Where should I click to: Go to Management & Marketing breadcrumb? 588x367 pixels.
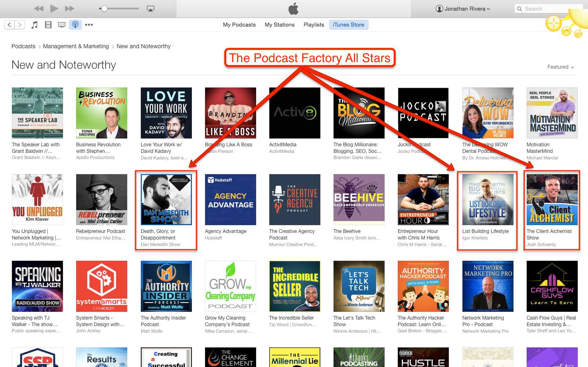76,46
